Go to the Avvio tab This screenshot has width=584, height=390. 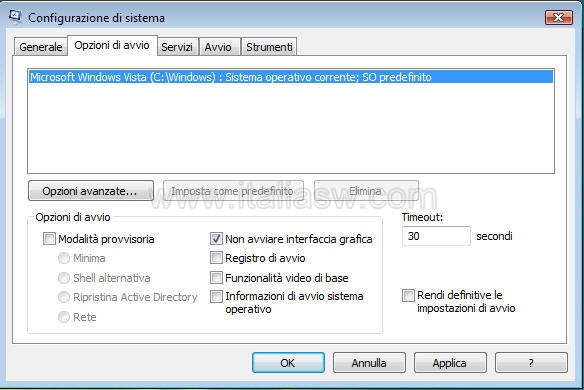218,47
